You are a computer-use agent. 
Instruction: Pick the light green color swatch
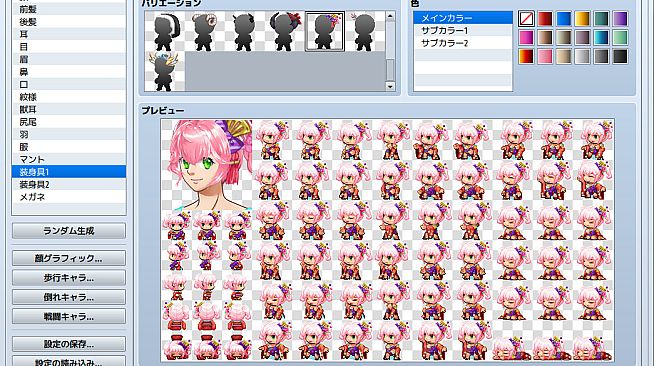pos(620,38)
